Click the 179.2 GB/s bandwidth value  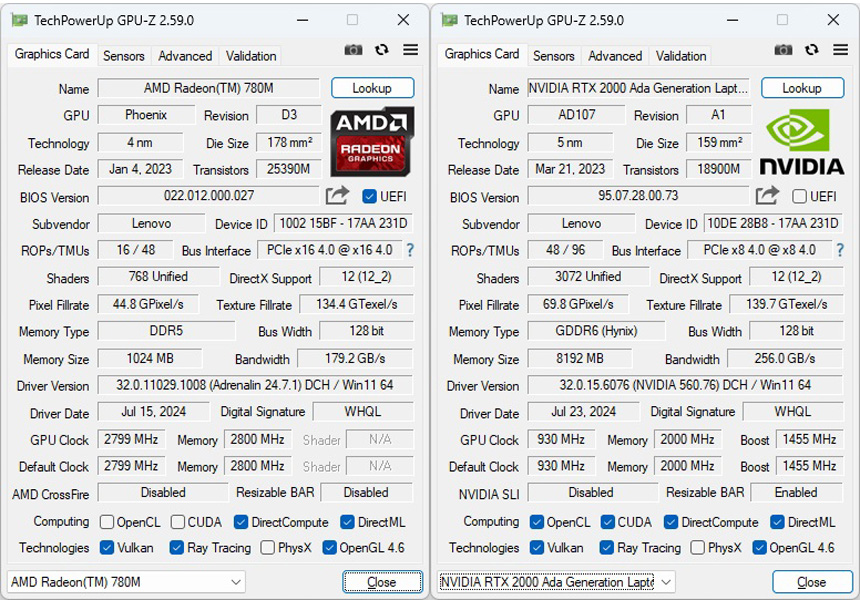coord(355,359)
